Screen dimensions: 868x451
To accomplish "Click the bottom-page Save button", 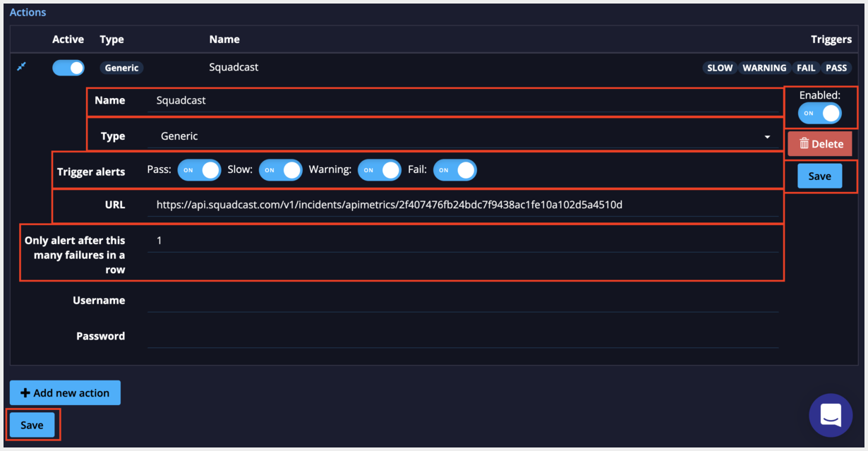I will click(x=32, y=426).
